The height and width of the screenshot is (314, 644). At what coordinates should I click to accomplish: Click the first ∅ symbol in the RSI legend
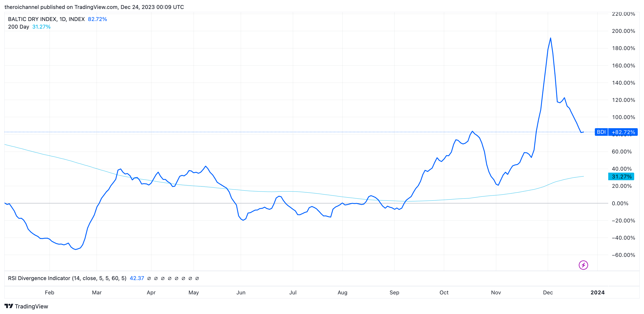149,278
